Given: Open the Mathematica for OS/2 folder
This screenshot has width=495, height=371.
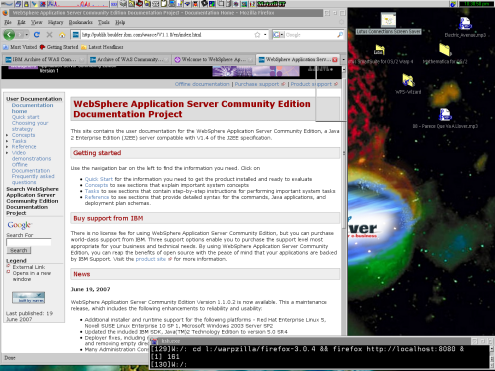Looking at the screenshot, I should tap(445, 50).
